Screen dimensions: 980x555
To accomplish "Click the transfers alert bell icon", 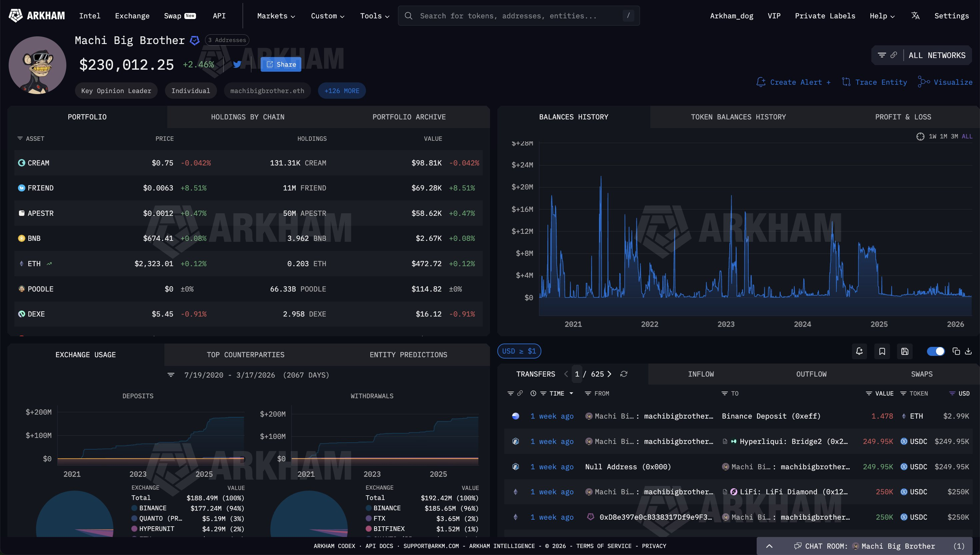I will point(859,351).
